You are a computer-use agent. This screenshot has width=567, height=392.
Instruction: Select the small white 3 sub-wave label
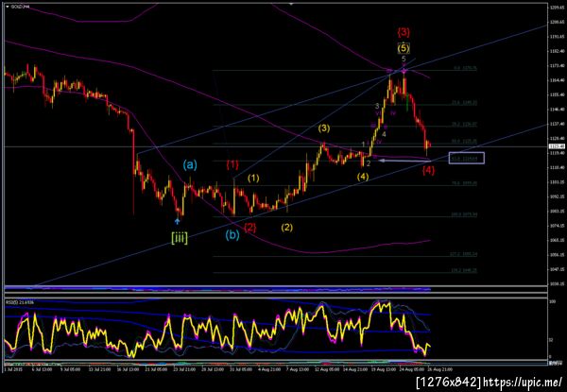(377, 106)
